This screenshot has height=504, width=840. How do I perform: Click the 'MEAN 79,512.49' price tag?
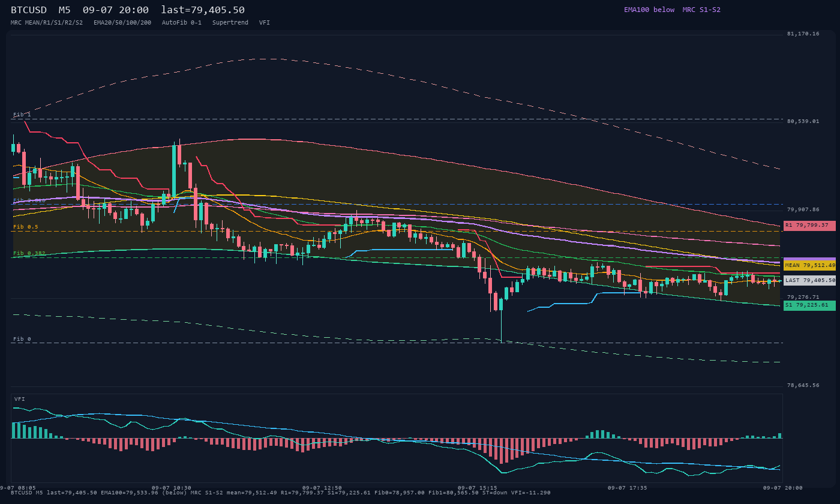[x=809, y=265]
